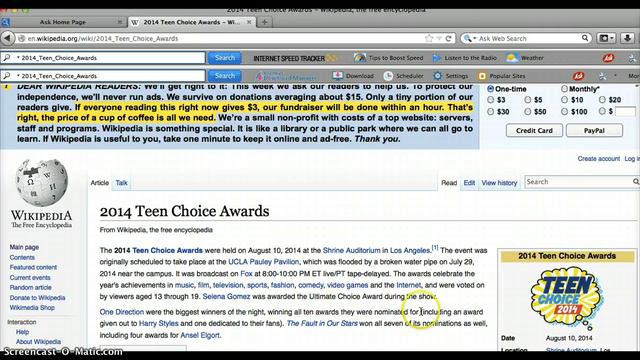Close the 2014 Teen Choice Awards tab
The width and height of the screenshot is (640, 360).
pyautogui.click(x=249, y=22)
